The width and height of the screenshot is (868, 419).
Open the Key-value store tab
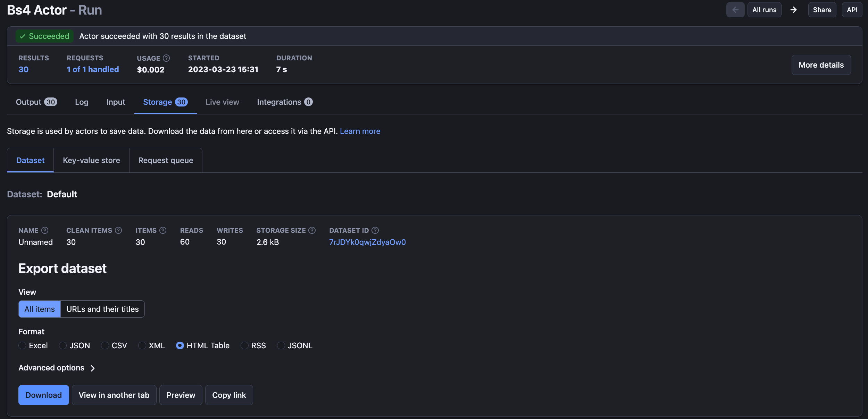(x=91, y=160)
